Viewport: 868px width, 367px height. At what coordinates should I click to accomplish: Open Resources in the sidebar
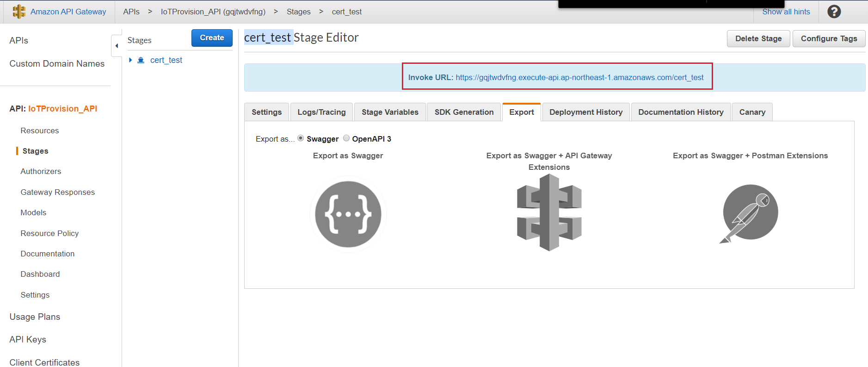pyautogui.click(x=40, y=131)
